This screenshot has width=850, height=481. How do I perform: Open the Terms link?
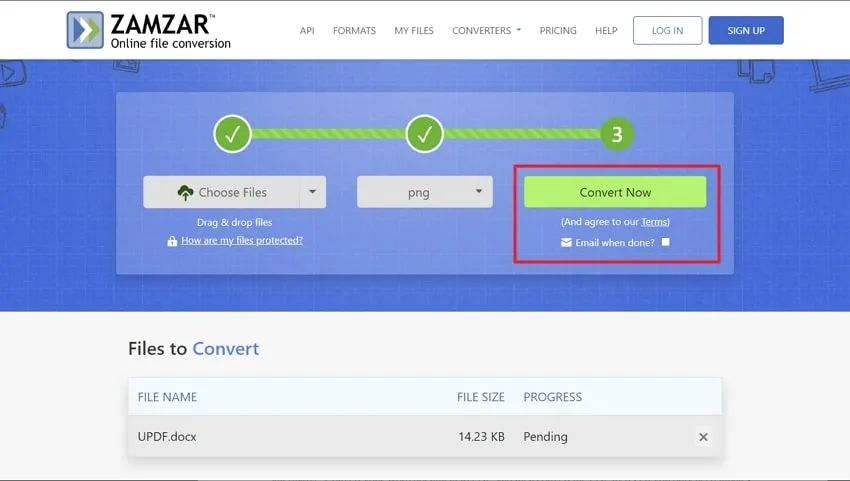point(654,222)
